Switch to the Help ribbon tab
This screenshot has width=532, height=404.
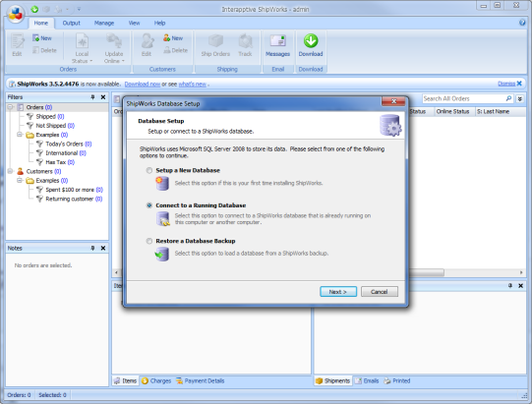coord(159,23)
